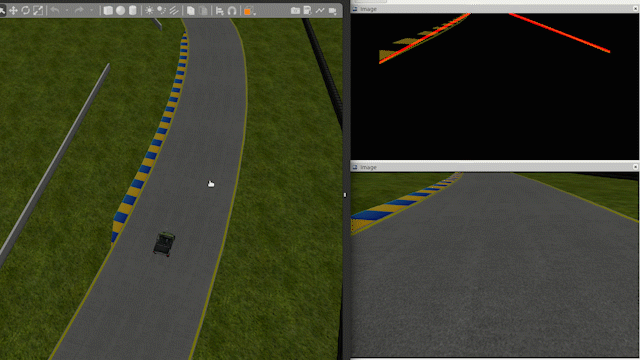Open the redo history dropdown arrow
640x360 pixels.
coord(91,11)
